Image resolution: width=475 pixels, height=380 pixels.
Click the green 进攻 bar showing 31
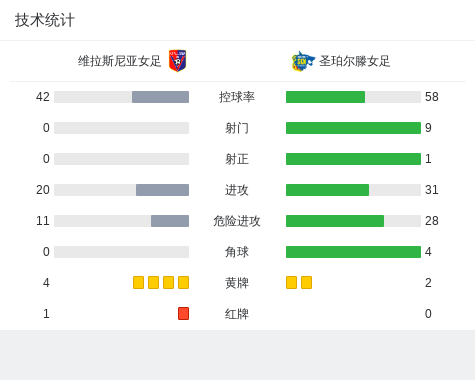point(327,190)
